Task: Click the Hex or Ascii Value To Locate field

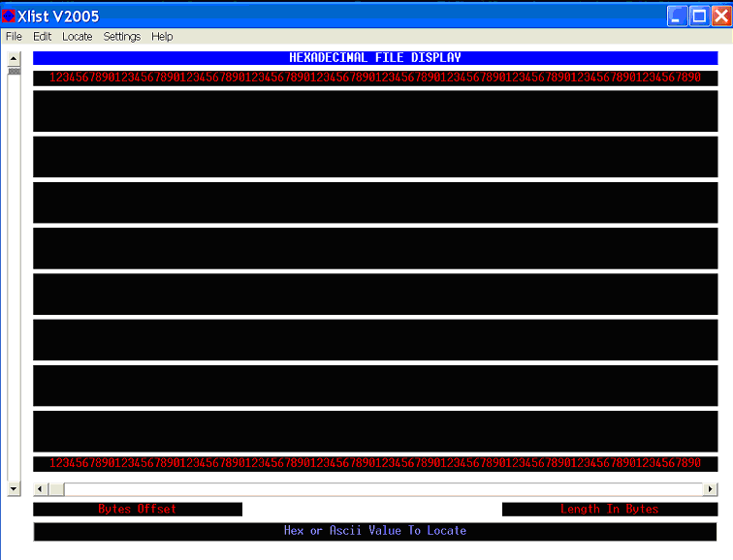Action: [x=375, y=531]
